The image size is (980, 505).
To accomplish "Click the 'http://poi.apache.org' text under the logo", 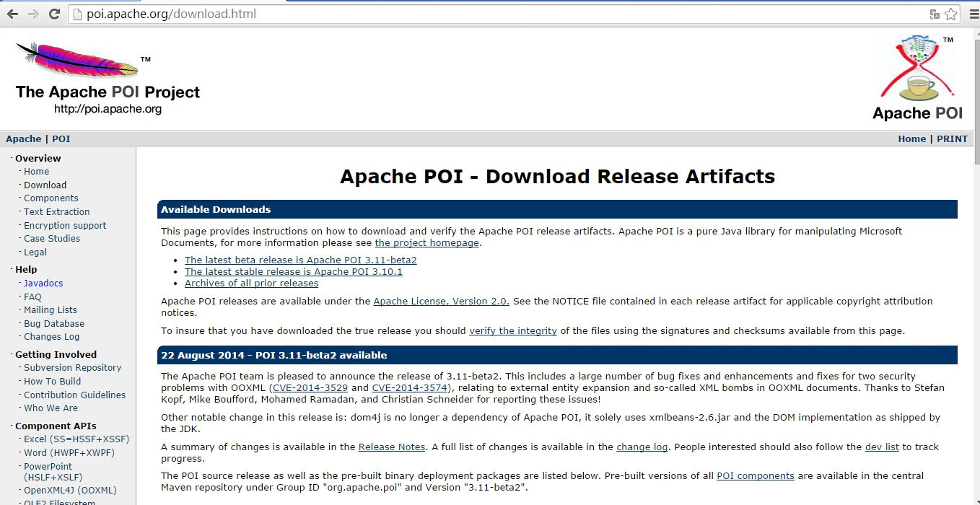I will pos(108,109).
